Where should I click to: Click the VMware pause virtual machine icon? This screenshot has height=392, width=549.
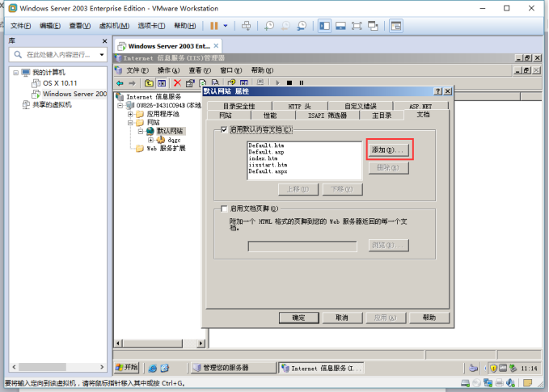click(x=215, y=26)
